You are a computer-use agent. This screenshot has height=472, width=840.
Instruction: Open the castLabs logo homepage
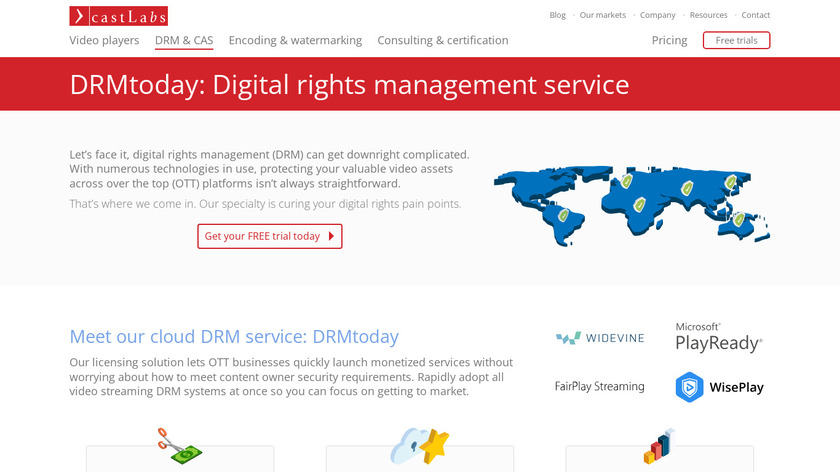[118, 16]
